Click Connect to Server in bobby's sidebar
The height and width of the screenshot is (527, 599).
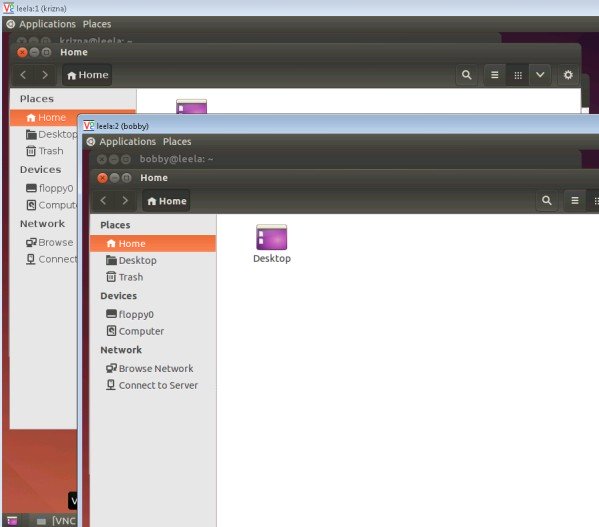pyautogui.click(x=153, y=385)
